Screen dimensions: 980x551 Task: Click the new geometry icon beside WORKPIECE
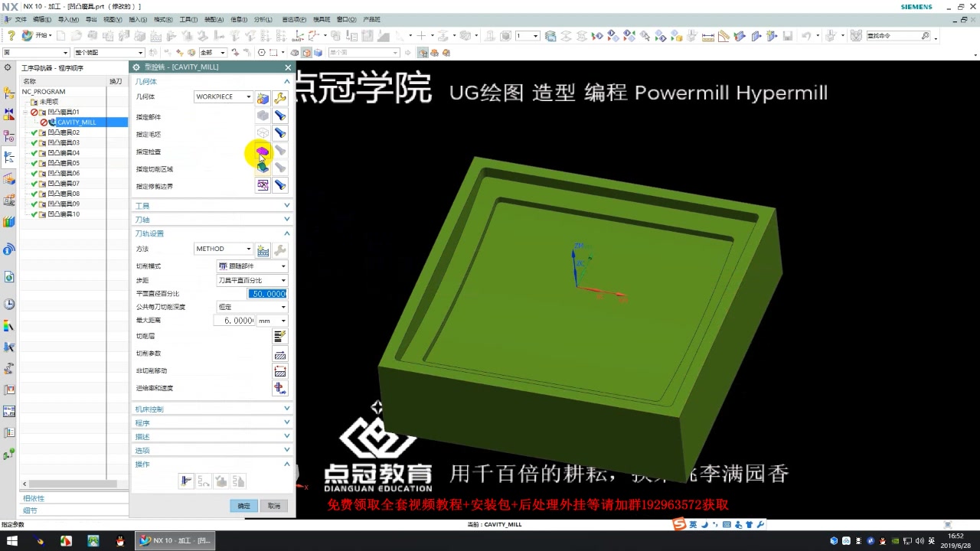[263, 98]
